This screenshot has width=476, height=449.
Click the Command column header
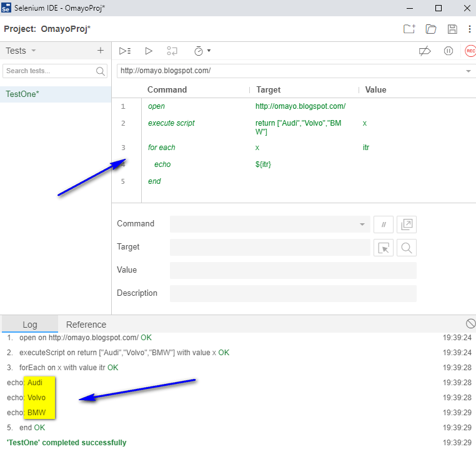(x=167, y=89)
